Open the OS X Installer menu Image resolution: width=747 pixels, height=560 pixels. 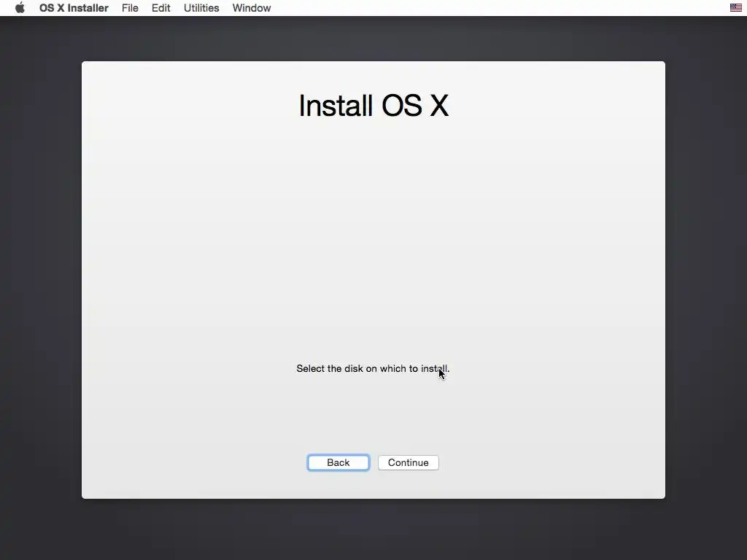tap(74, 8)
